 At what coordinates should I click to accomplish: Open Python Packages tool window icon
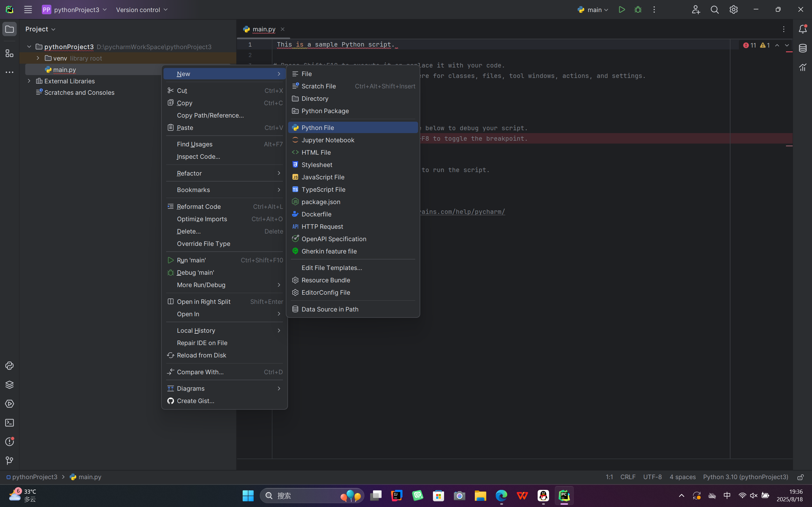point(10,385)
